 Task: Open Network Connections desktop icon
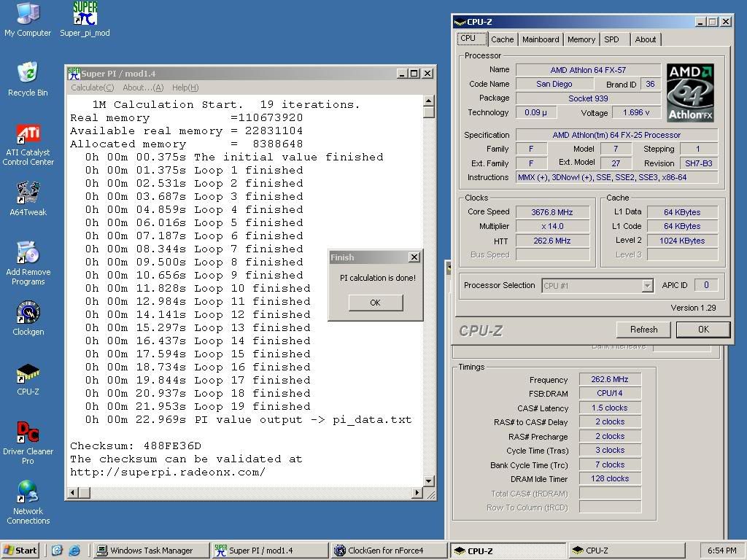click(x=28, y=503)
